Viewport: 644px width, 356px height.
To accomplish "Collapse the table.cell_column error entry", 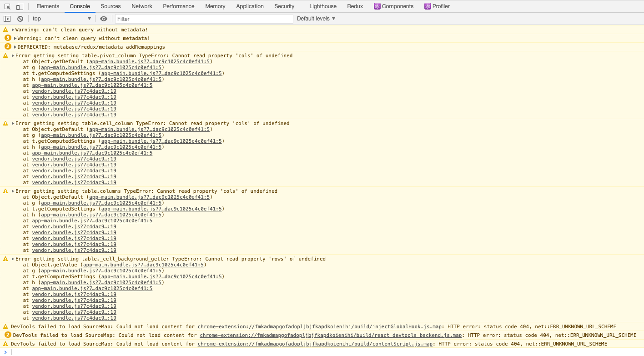I will point(13,123).
